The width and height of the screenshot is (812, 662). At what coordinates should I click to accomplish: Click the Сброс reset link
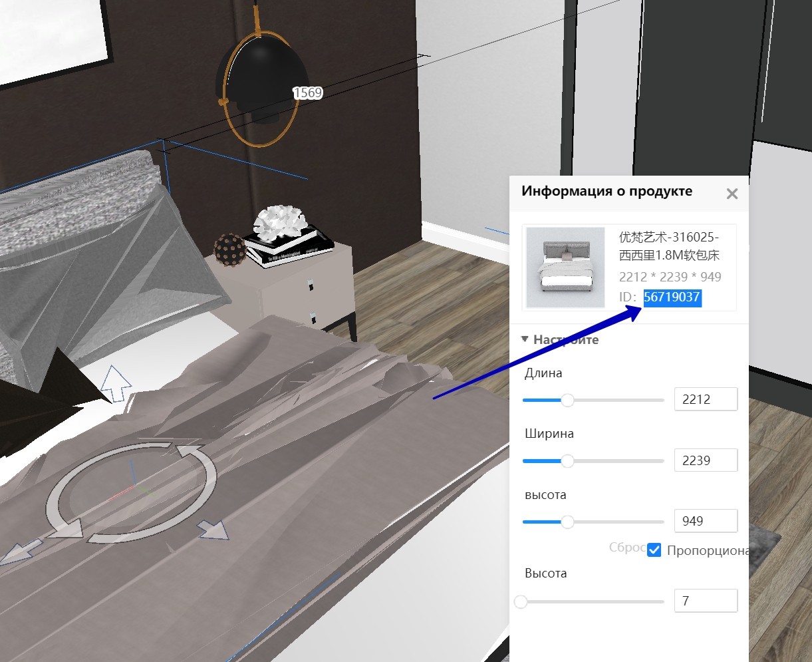pyautogui.click(x=626, y=548)
